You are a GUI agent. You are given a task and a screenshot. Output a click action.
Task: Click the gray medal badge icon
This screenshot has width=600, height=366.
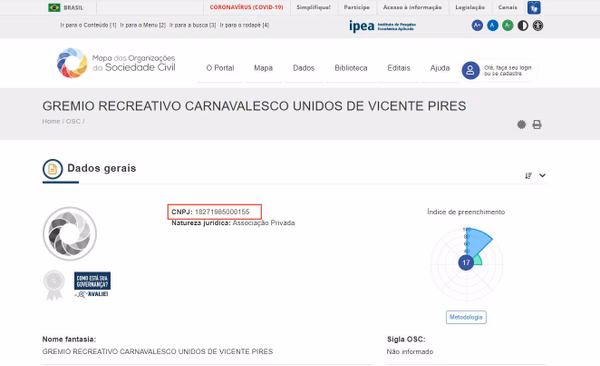[x=54, y=285]
